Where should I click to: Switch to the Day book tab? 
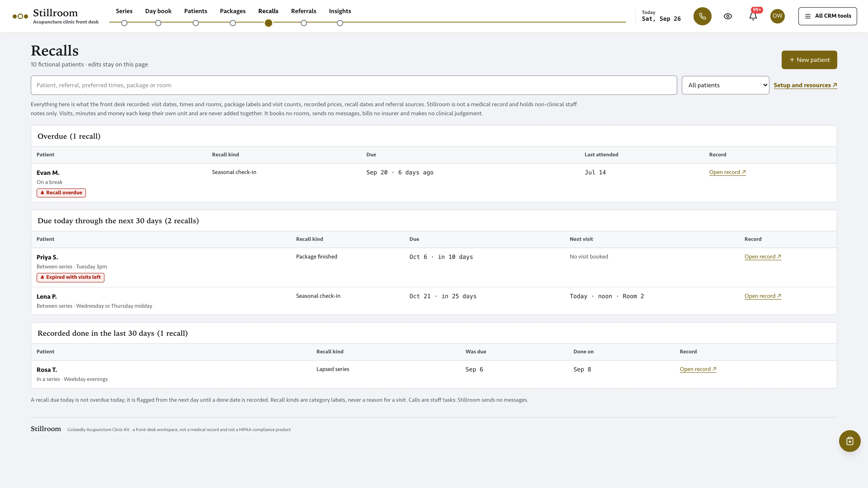point(158,11)
